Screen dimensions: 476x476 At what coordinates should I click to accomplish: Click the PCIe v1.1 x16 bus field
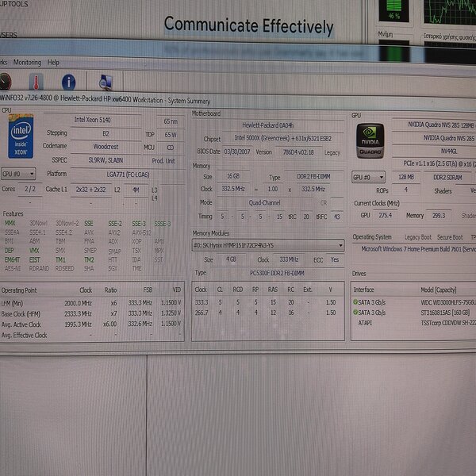434,163
